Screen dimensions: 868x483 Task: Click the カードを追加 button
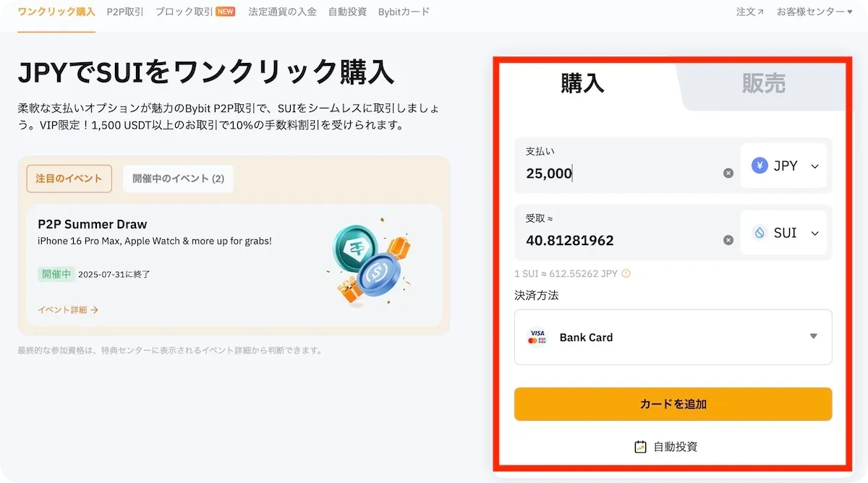(x=673, y=404)
